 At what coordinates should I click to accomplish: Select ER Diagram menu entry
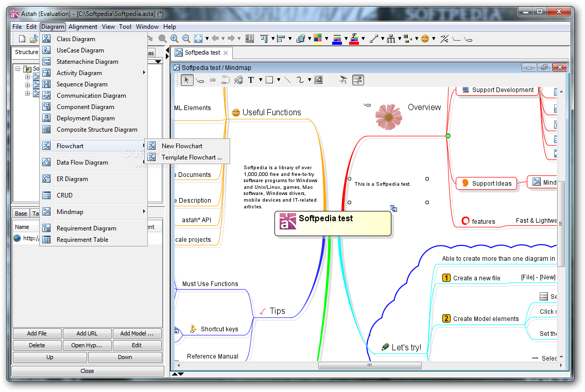(x=94, y=179)
